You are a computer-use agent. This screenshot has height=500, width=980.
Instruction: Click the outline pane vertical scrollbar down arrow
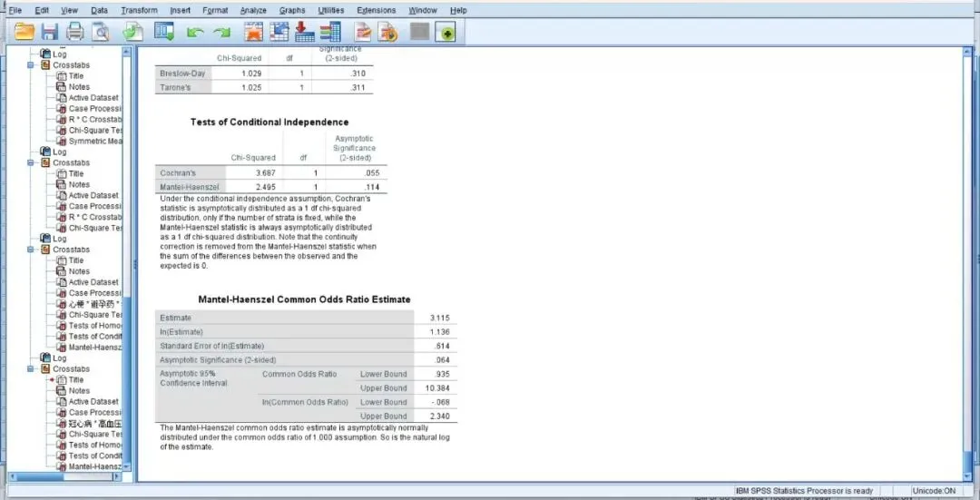[x=127, y=466]
